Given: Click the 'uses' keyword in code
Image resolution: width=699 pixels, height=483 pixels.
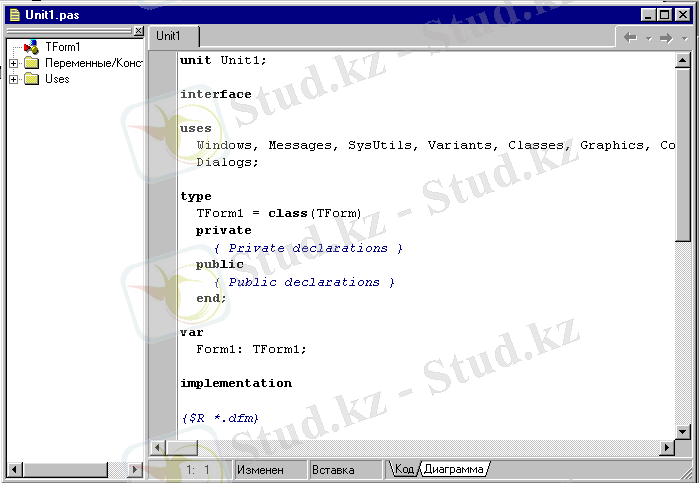Looking at the screenshot, I should [x=196, y=128].
